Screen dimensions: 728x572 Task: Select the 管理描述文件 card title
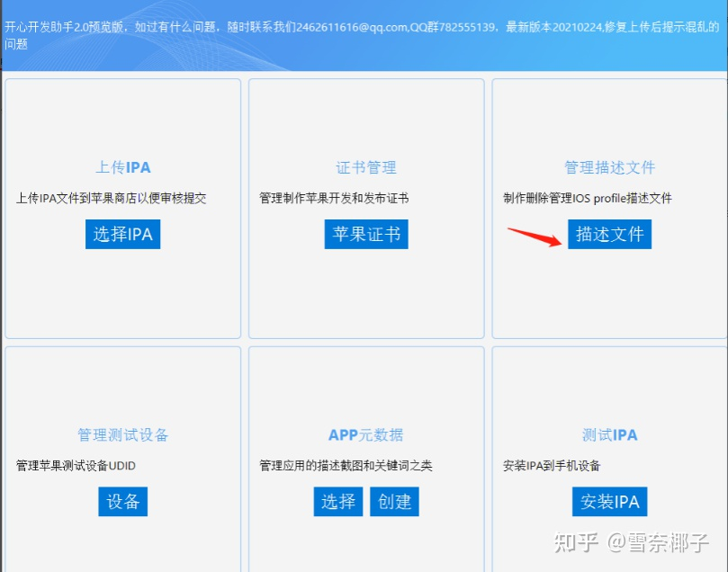click(609, 167)
